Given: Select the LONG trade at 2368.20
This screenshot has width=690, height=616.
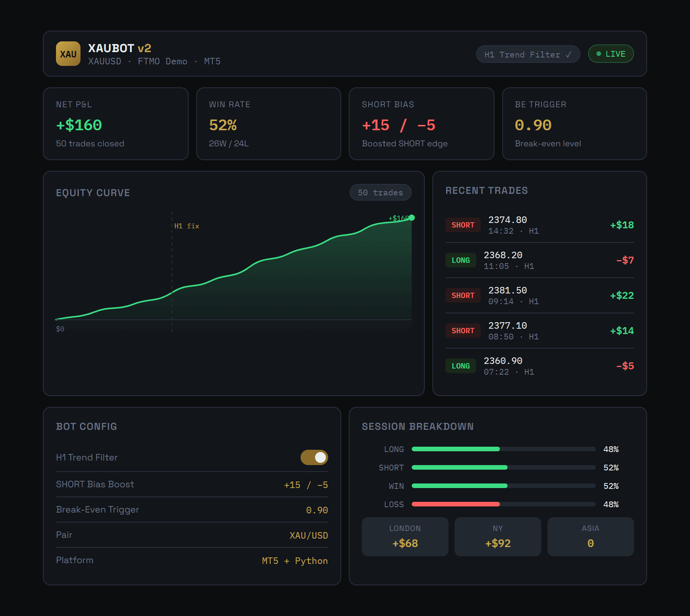Looking at the screenshot, I should pos(540,260).
